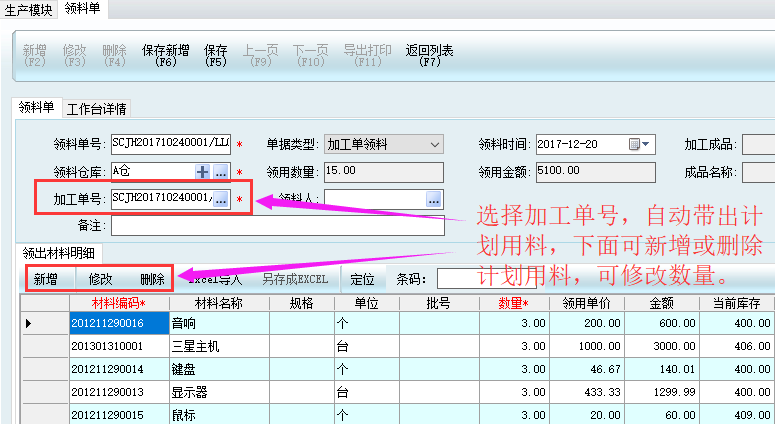Click unit price cell 46.67
Screen dimensions: 775x424
click(587, 369)
